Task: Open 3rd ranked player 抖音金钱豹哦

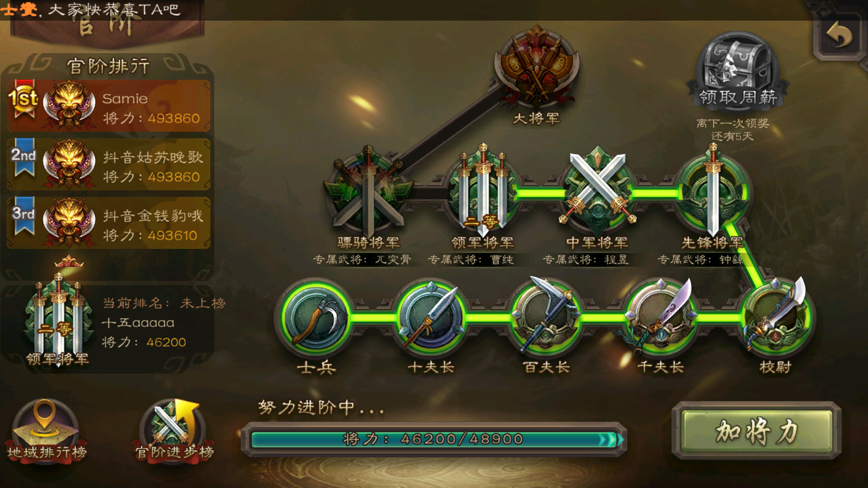Action: click(x=108, y=223)
